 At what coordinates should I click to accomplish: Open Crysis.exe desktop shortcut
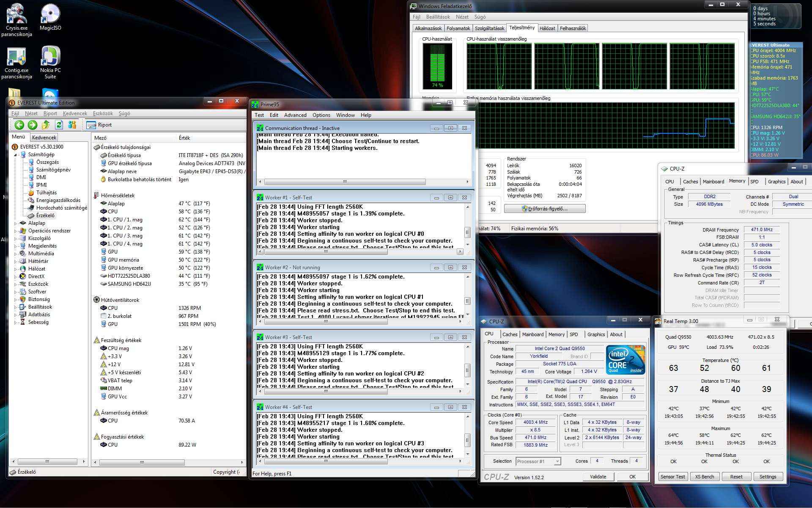coord(16,19)
